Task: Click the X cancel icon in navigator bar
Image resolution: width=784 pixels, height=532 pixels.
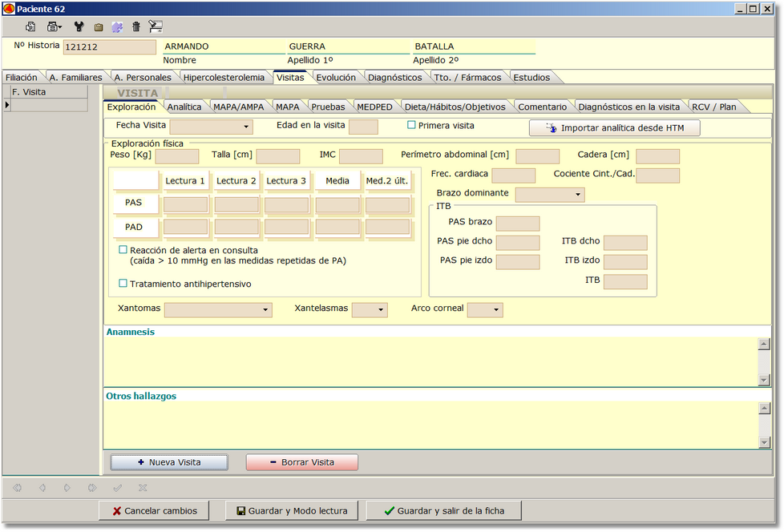Action: pos(143,488)
